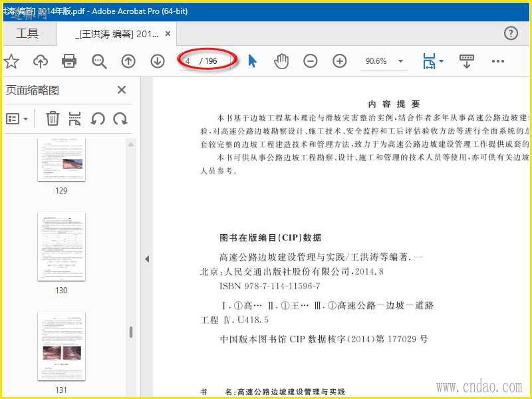The height and width of the screenshot is (399, 532).
Task: Go to the previous page arrow
Action: click(128, 61)
